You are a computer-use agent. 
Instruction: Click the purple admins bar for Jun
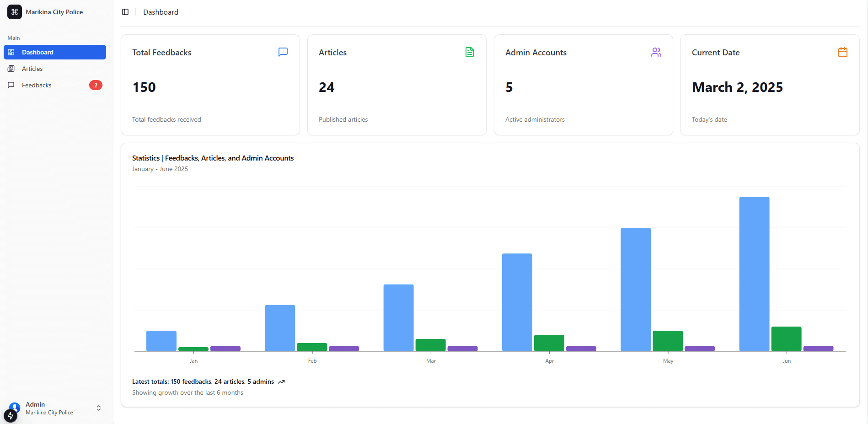818,349
